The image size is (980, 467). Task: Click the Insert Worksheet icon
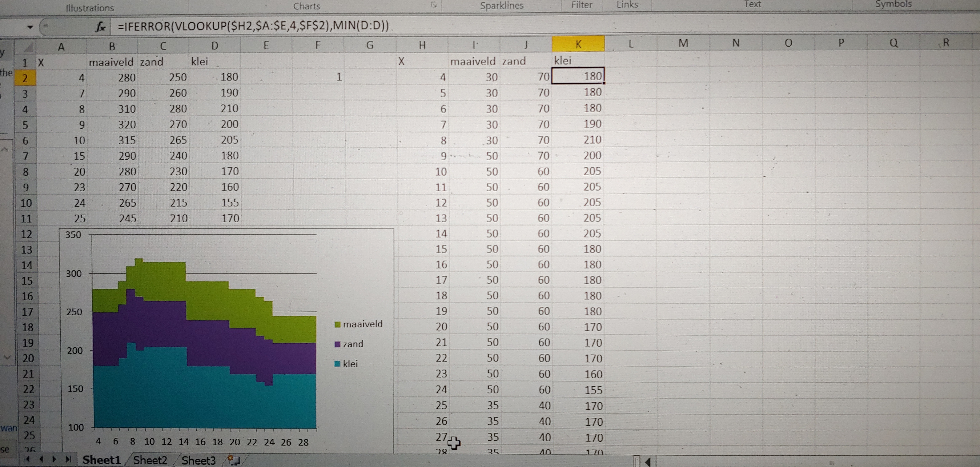point(234,460)
